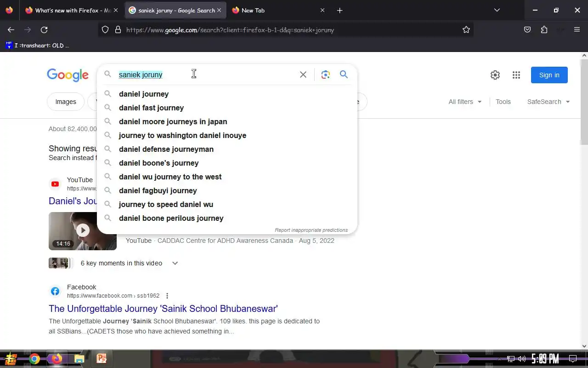Search by image with camera icon
588x368 pixels.
click(326, 75)
